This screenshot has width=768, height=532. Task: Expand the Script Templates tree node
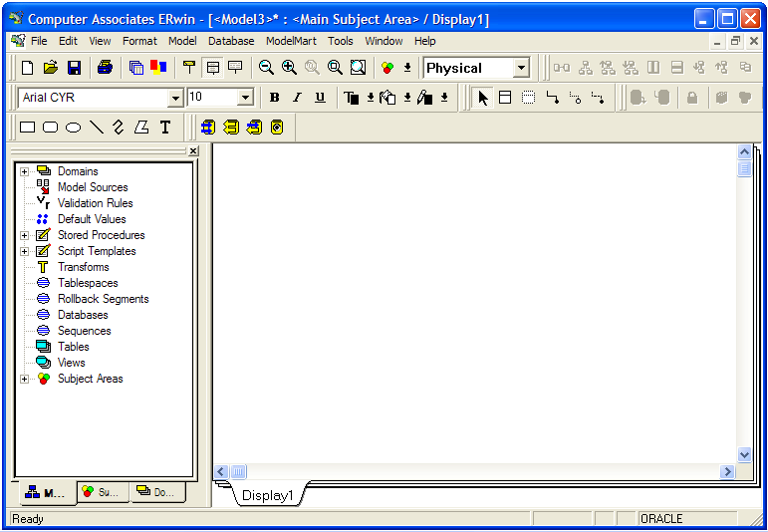pyautogui.click(x=24, y=251)
